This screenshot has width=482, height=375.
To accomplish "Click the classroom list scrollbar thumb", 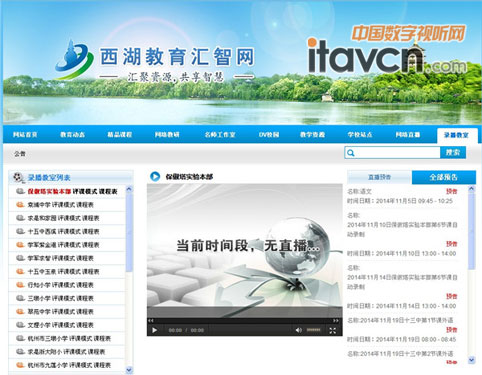I will click(x=129, y=232).
